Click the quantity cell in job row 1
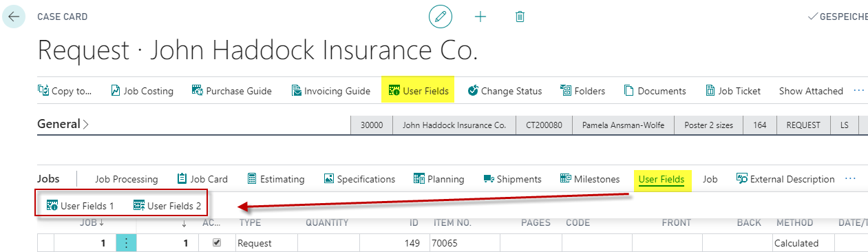 [x=328, y=243]
